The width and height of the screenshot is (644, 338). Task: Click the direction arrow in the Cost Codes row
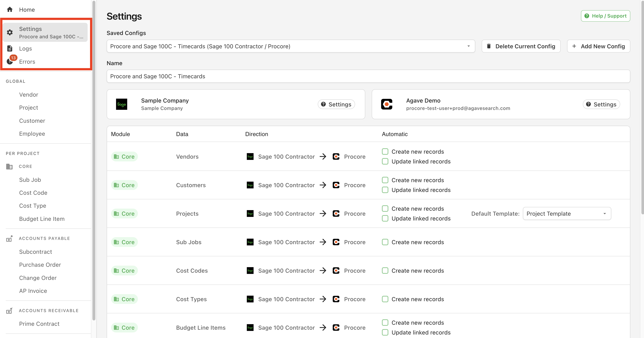323,270
